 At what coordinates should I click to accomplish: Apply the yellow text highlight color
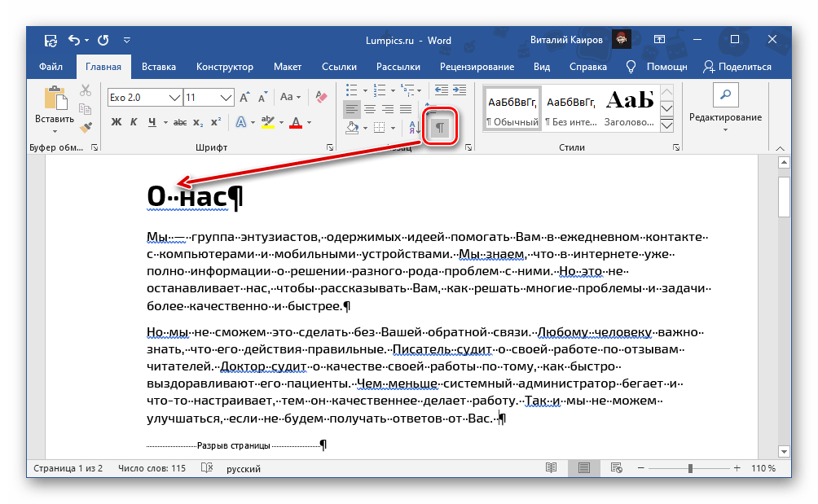[267, 122]
